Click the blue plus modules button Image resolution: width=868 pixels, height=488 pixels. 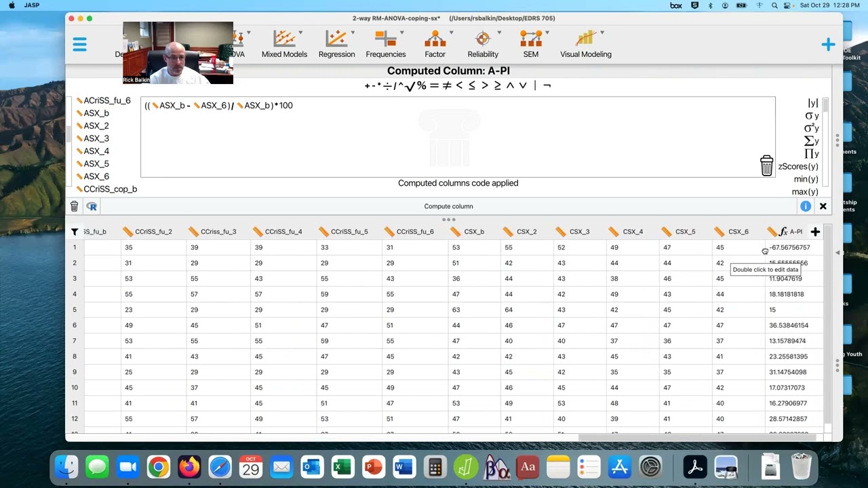tap(828, 45)
